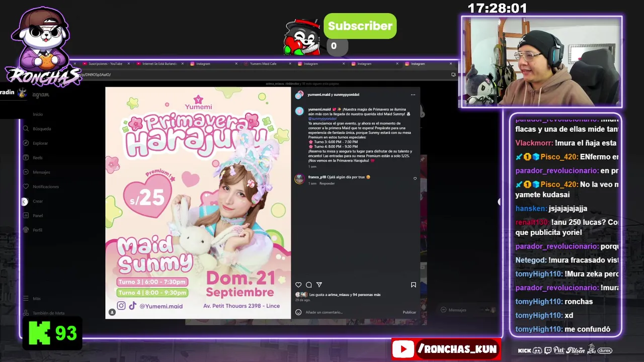
Task: Share the post with the paper plane icon
Action: pos(319,285)
